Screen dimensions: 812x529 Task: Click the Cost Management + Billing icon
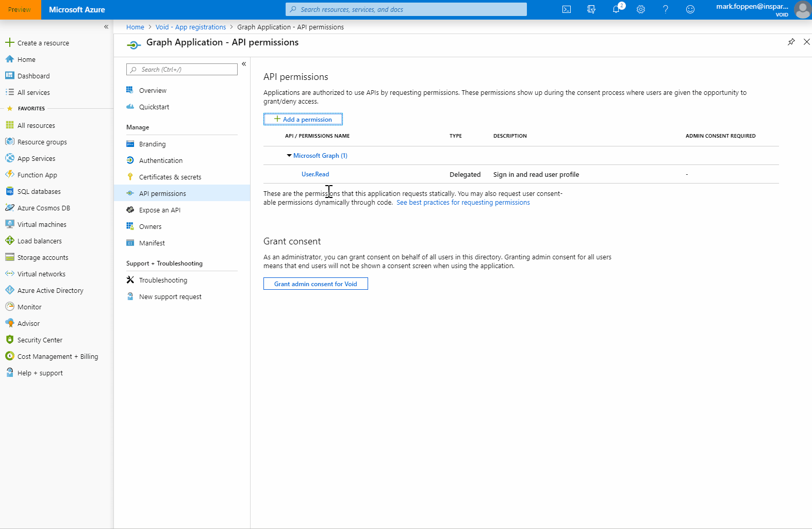click(9, 356)
